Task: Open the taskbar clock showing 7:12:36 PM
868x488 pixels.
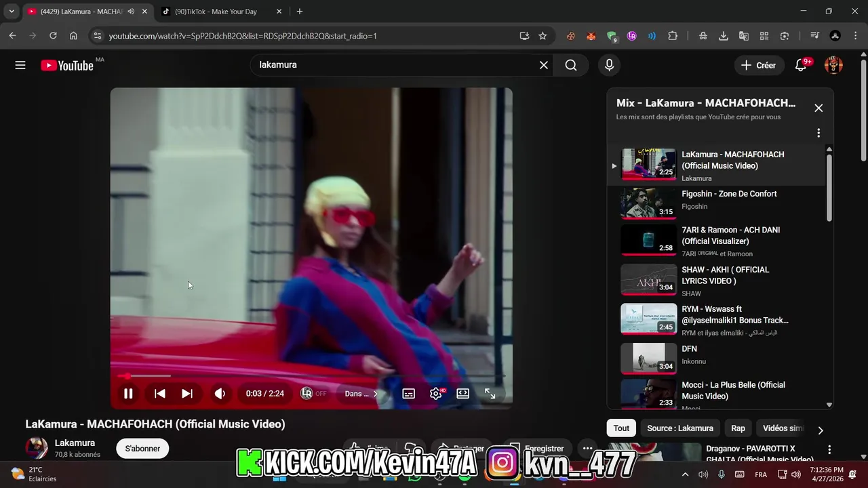Action: [x=827, y=474]
